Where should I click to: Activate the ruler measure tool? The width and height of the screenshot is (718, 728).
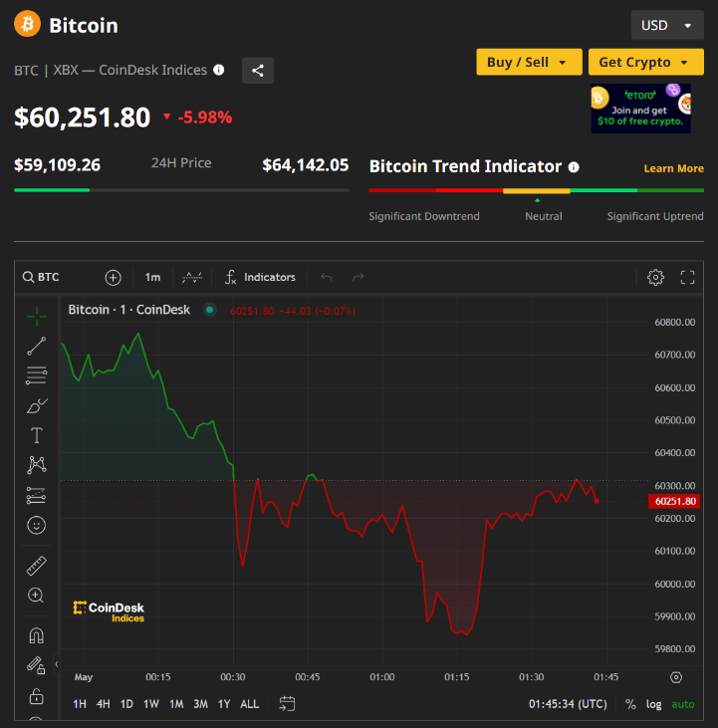pos(36,566)
